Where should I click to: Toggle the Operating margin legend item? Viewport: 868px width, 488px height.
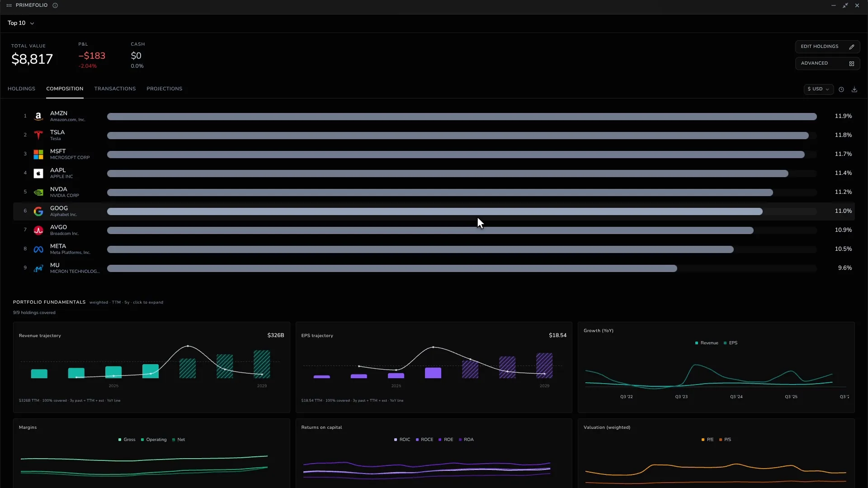[154, 440]
